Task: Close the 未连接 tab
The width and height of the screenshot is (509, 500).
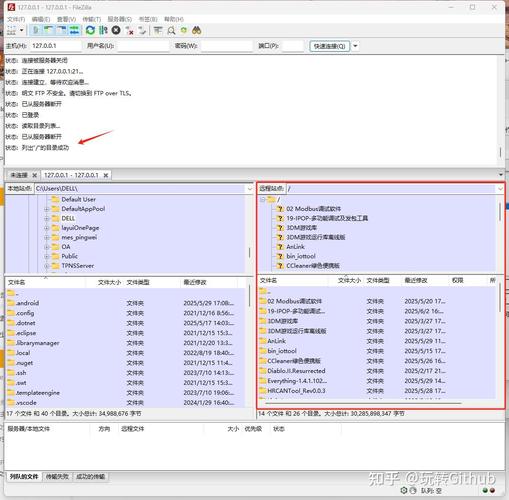Action: point(35,175)
